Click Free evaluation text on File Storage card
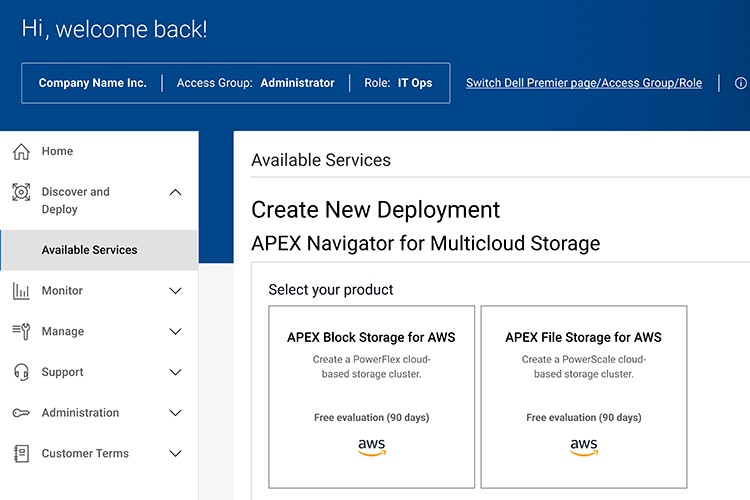750x500 pixels. pos(584,418)
